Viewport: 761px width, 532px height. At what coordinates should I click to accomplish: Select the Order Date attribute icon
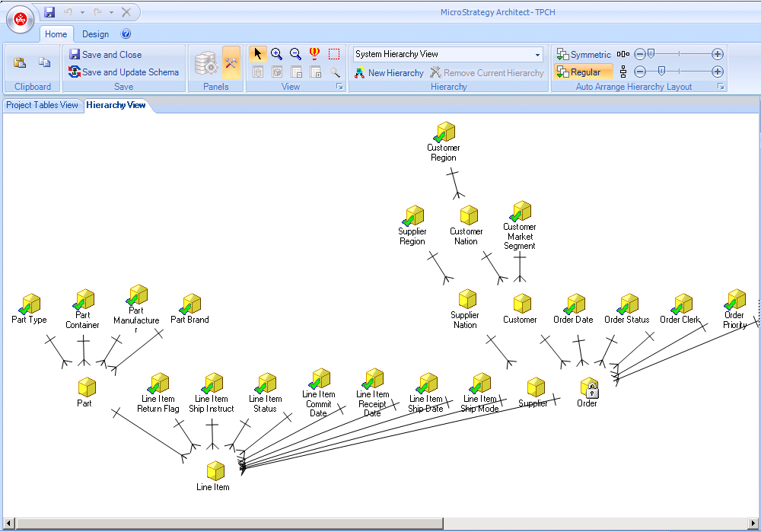[x=575, y=304]
